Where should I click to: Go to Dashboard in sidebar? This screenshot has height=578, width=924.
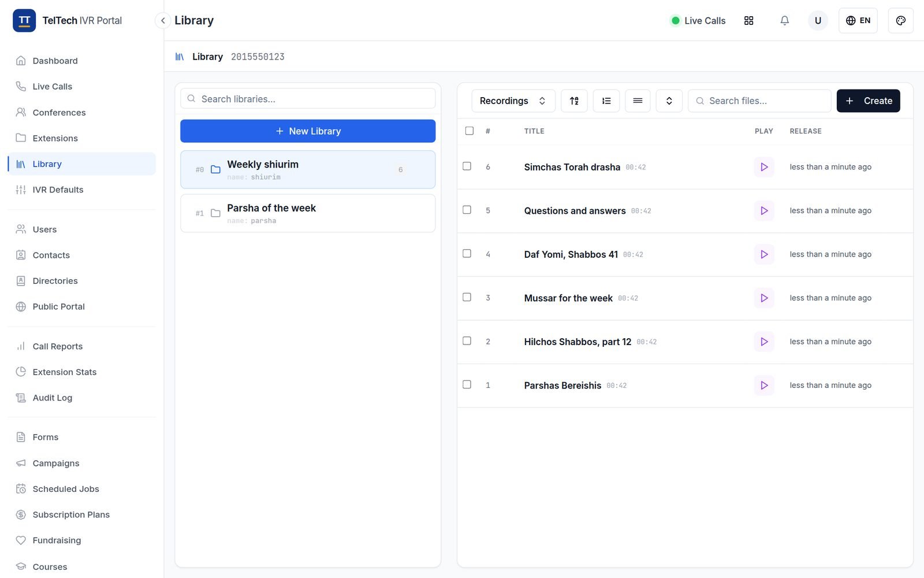[81, 61]
